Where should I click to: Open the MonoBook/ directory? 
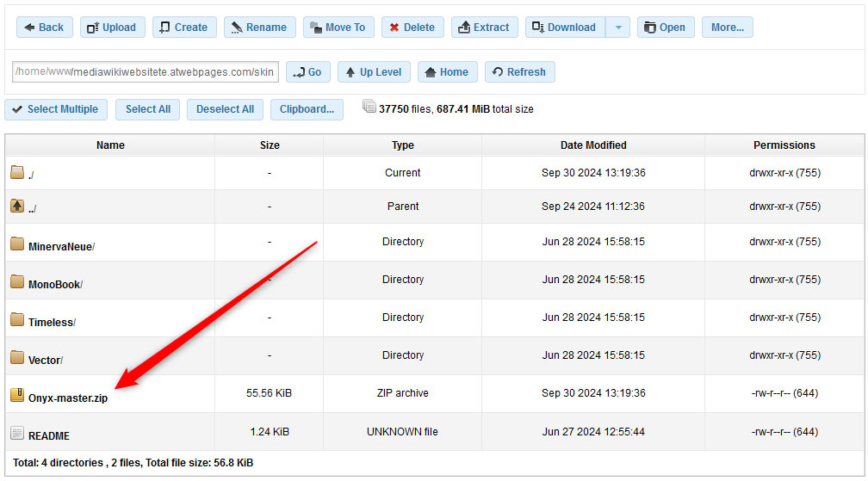tap(55, 284)
